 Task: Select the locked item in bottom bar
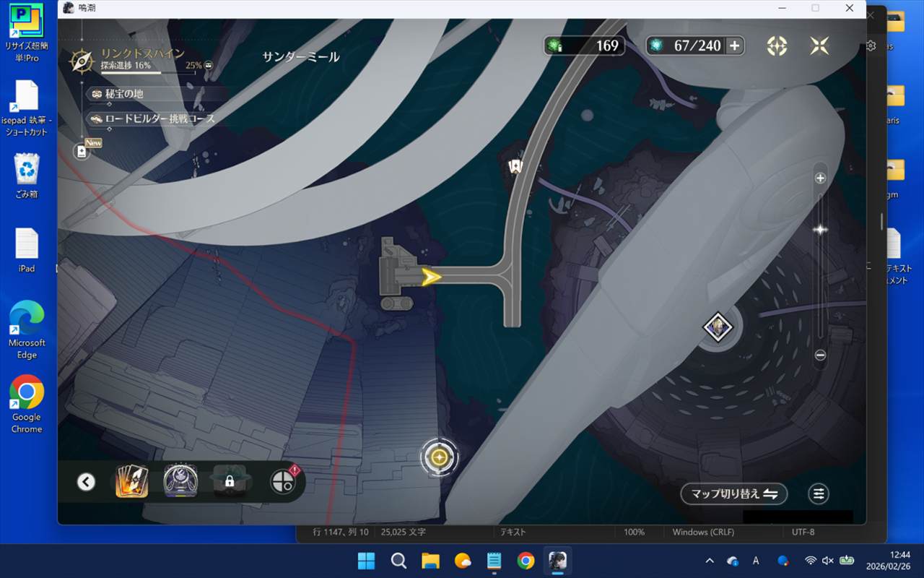coord(230,481)
